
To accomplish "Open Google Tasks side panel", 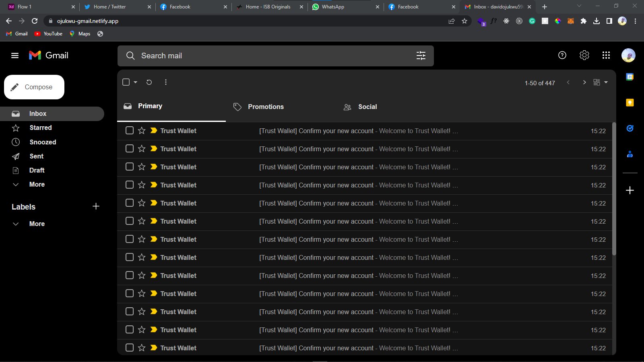I will (x=630, y=128).
